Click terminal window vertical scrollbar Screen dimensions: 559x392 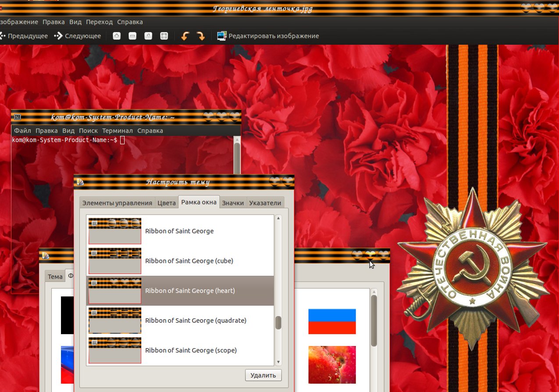(237, 156)
